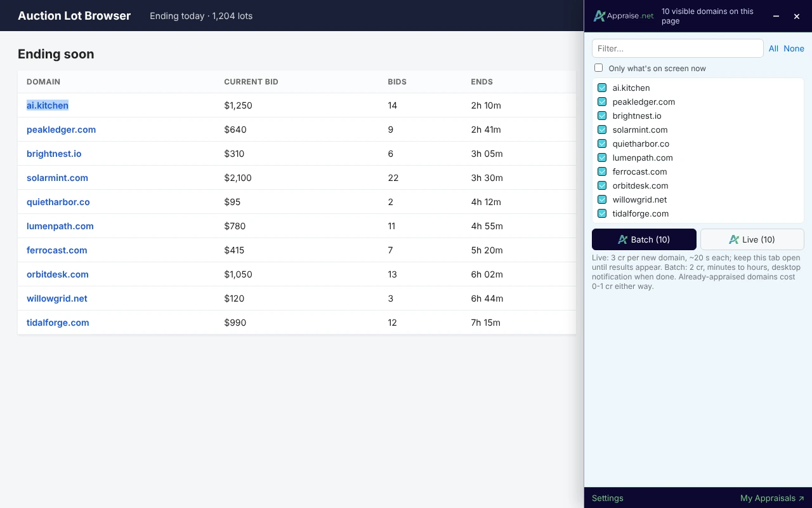
Task: Click the None link to deselect
Action: 794,48
